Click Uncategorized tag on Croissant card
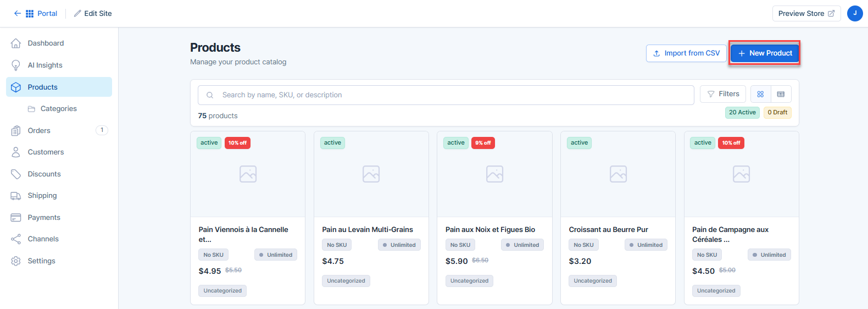This screenshot has height=309, width=868. click(x=593, y=281)
